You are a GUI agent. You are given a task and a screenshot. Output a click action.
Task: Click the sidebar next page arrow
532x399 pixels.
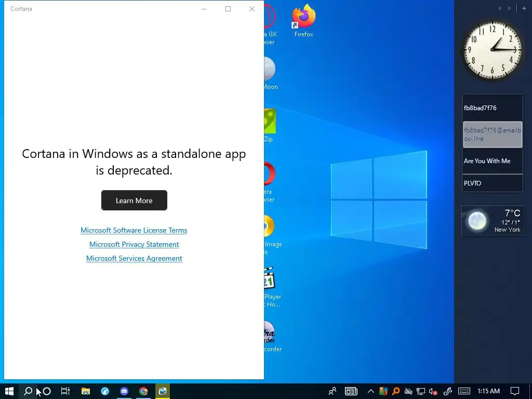point(509,8)
